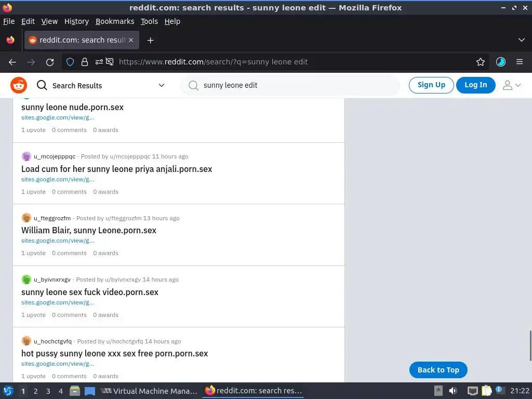Open the Tools menu
532x399 pixels.
click(149, 21)
